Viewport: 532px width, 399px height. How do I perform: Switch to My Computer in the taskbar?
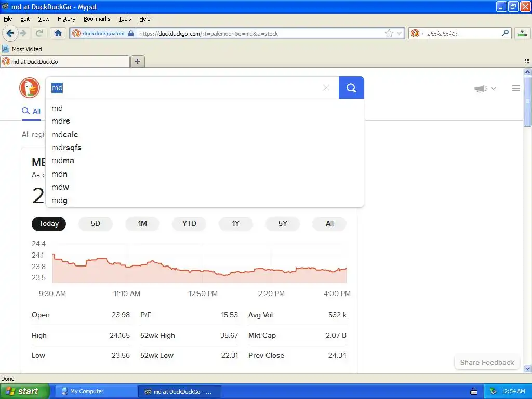tap(96, 391)
